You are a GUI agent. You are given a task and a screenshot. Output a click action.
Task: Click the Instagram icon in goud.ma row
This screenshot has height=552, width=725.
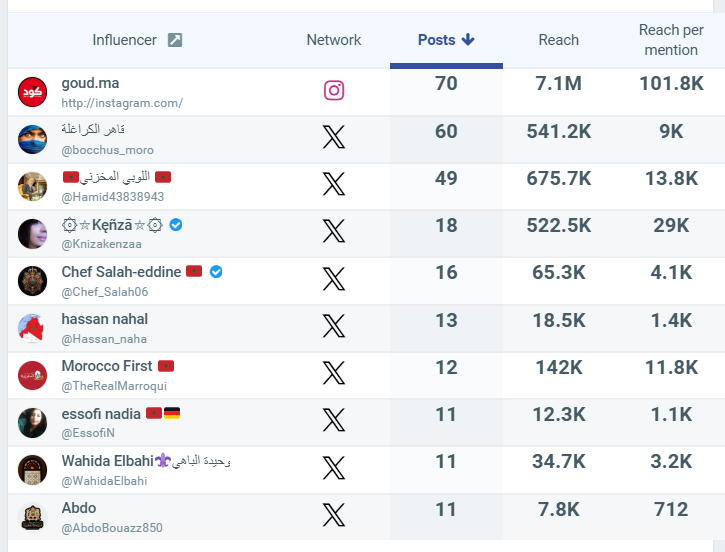click(x=334, y=91)
